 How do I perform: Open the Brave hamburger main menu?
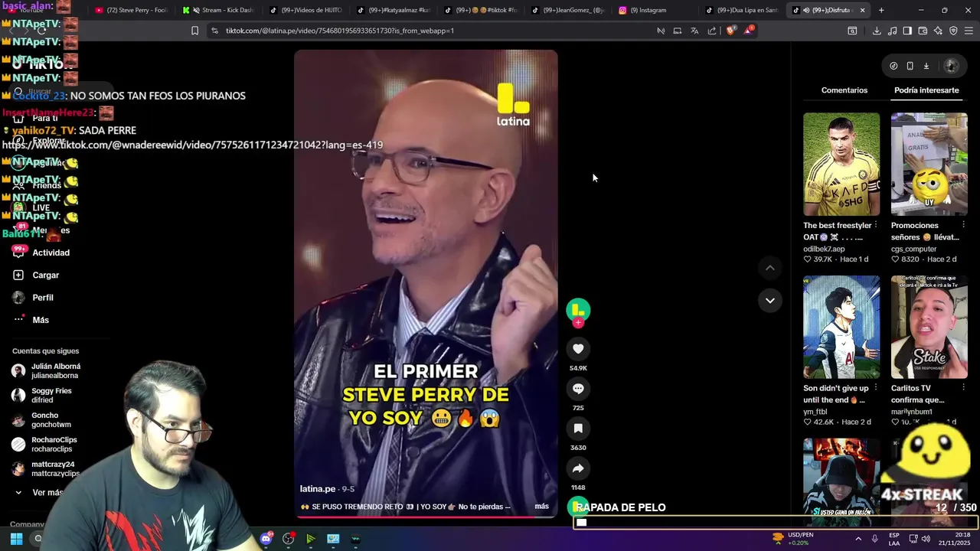[x=969, y=31]
